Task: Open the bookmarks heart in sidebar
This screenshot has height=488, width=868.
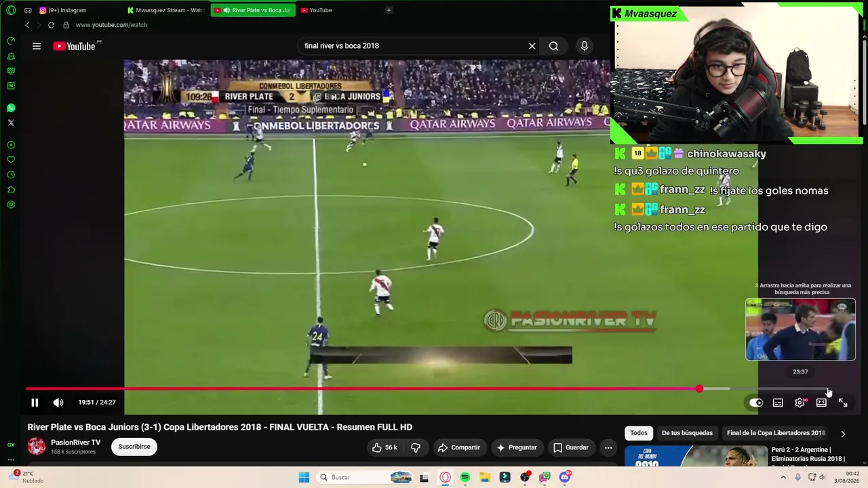Action: click(11, 160)
